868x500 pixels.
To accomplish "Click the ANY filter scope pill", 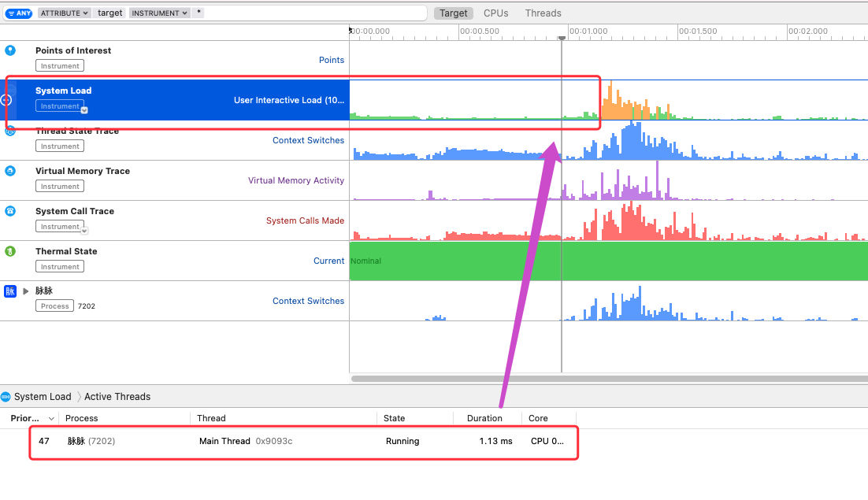I will (20, 13).
